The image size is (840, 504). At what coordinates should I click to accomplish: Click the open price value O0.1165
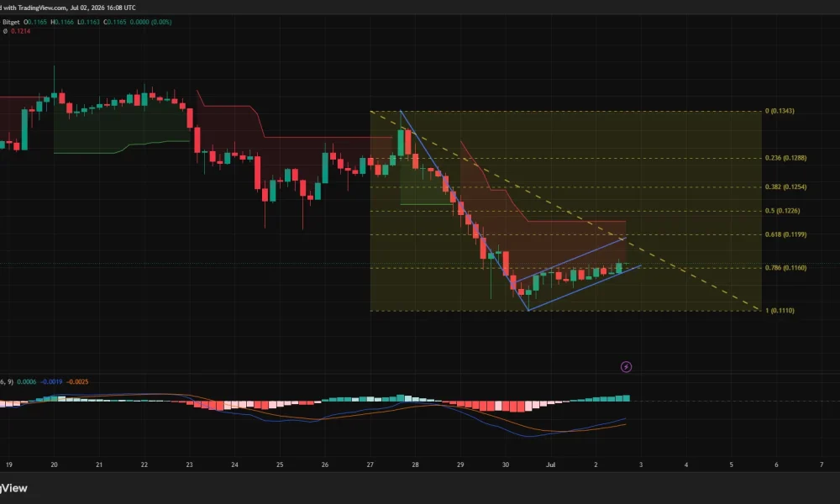point(35,22)
